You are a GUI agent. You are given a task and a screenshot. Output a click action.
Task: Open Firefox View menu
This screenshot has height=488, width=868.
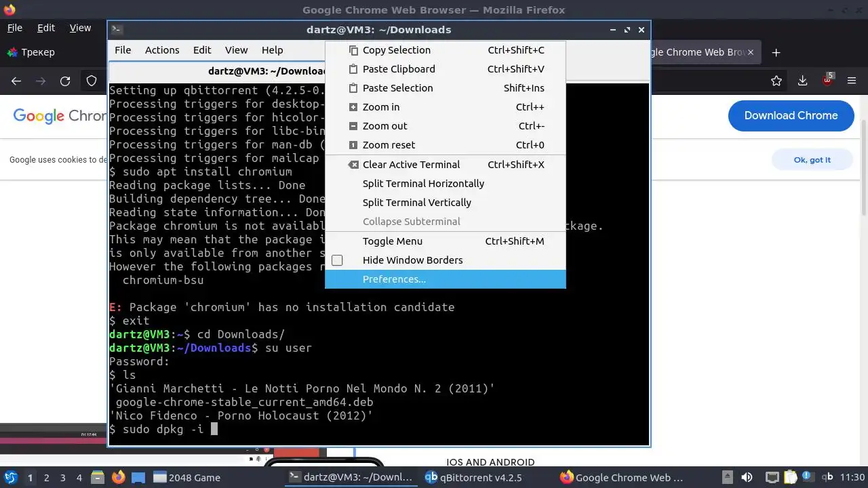(80, 28)
